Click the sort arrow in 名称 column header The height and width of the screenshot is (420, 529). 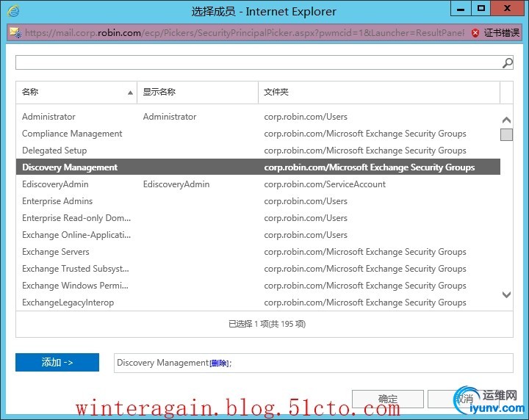click(x=130, y=93)
